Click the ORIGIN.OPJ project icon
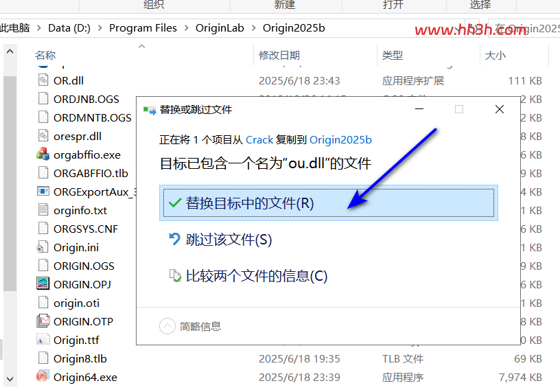The height and width of the screenshot is (392, 560). (43, 284)
